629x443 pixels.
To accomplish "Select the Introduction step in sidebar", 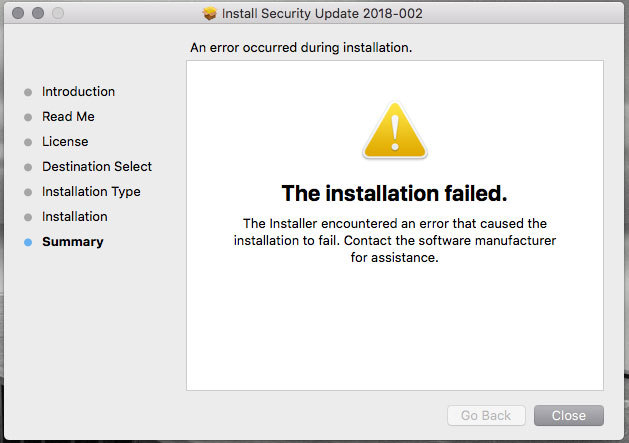I will 78,91.
